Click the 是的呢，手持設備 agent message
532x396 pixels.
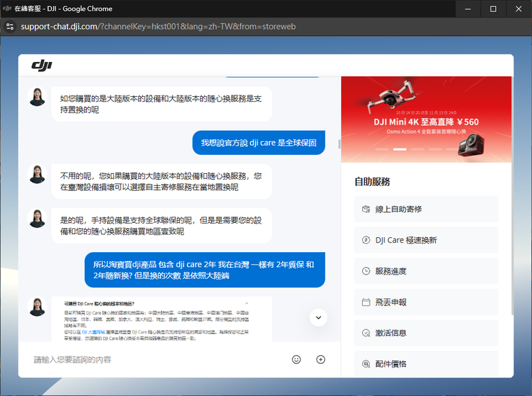[162, 226]
